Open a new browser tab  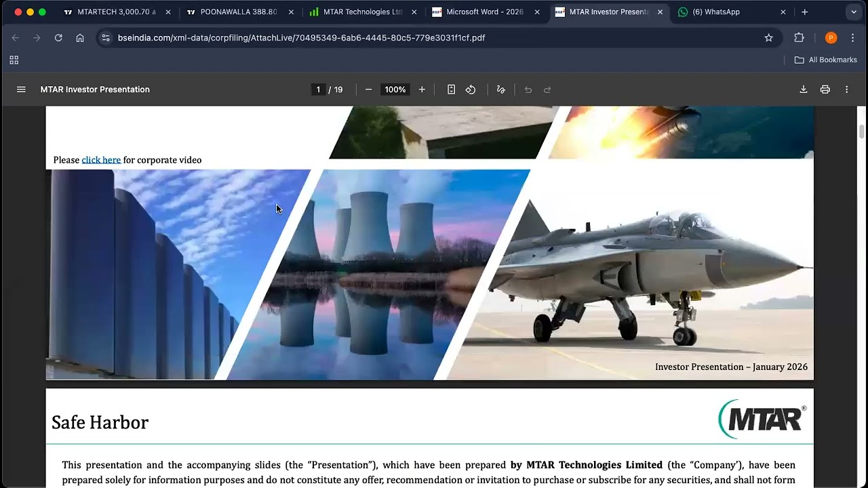pos(805,12)
